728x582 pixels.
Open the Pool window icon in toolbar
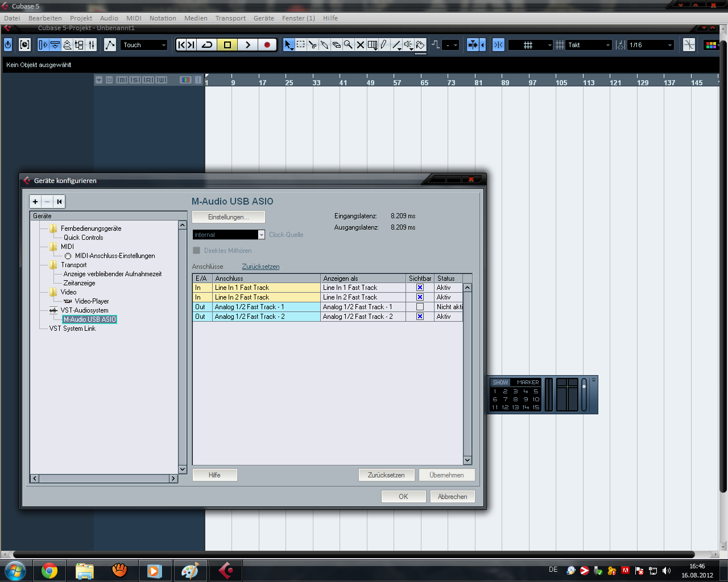tap(79, 45)
